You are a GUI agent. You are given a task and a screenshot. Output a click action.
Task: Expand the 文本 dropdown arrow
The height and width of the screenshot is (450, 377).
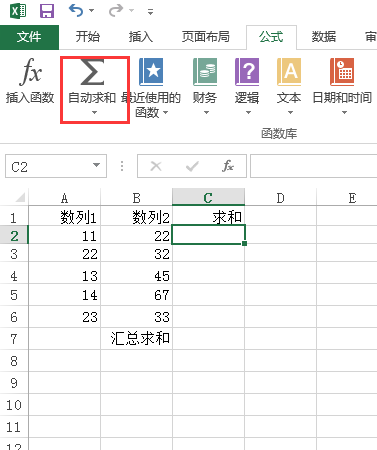pyautogui.click(x=290, y=112)
